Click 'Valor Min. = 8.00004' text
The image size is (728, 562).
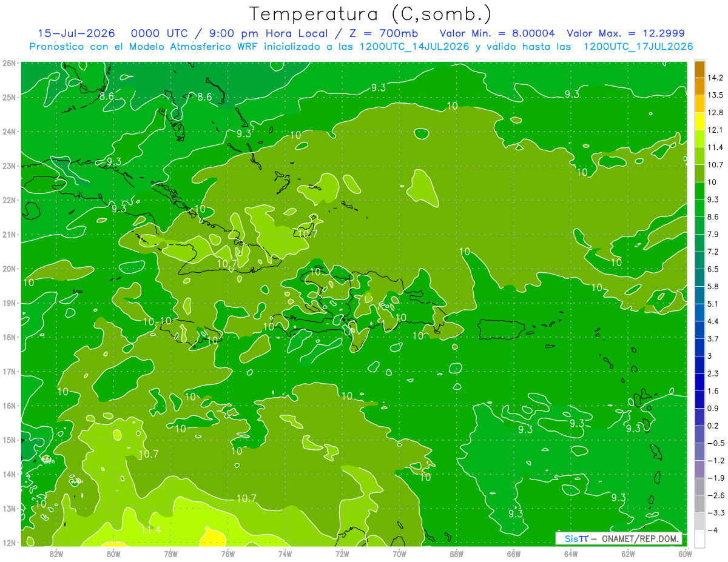[x=497, y=33]
